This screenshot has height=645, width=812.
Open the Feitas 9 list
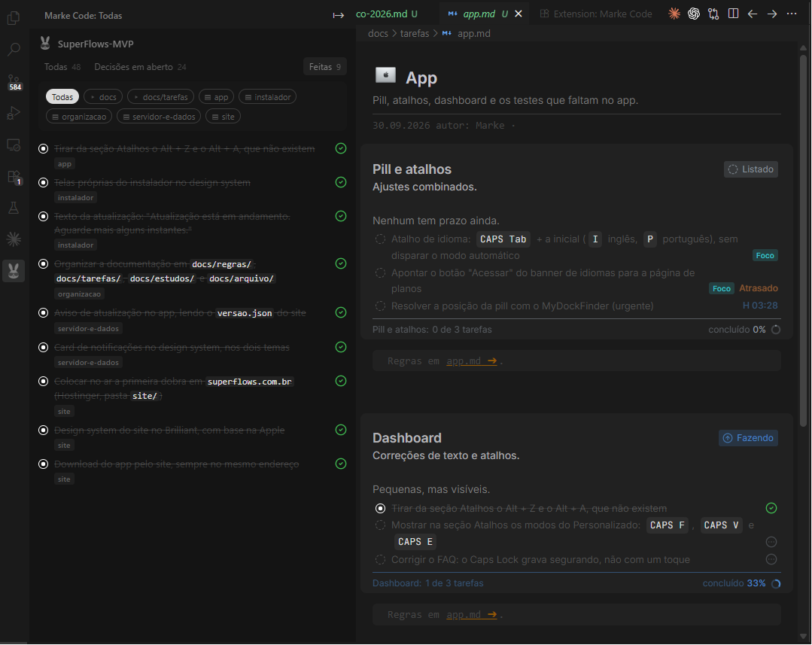tap(324, 67)
